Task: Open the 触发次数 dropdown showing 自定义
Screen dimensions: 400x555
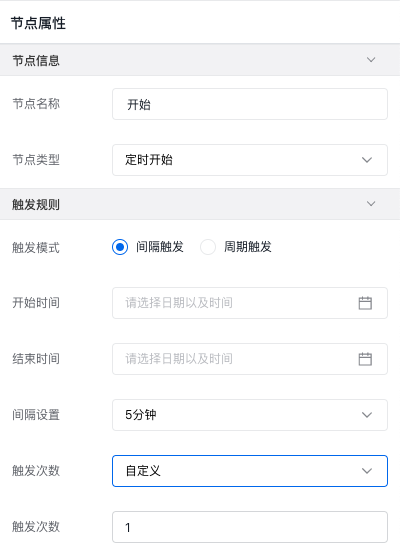Action: coord(250,471)
